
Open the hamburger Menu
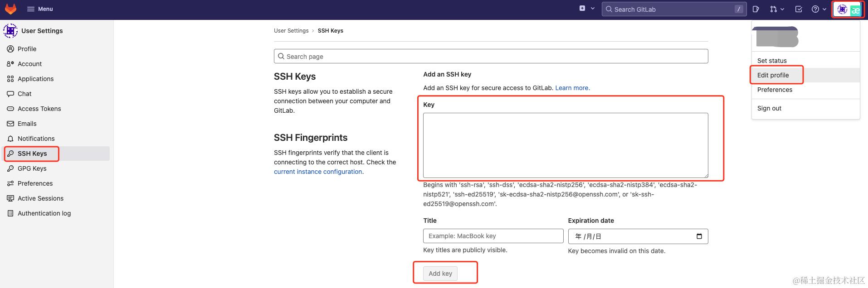(x=40, y=9)
